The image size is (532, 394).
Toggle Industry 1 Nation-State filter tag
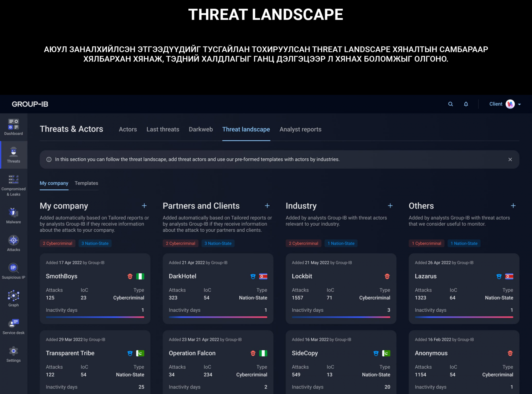click(x=341, y=243)
